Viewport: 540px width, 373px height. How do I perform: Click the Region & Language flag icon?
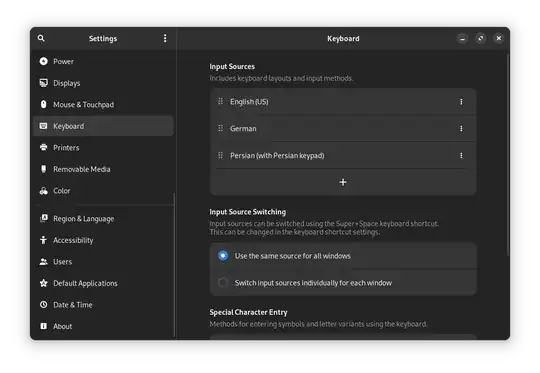[44, 218]
